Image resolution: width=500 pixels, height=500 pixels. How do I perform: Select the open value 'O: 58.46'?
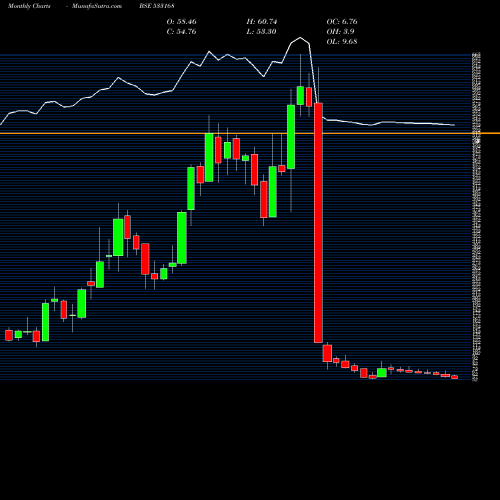coord(181,22)
